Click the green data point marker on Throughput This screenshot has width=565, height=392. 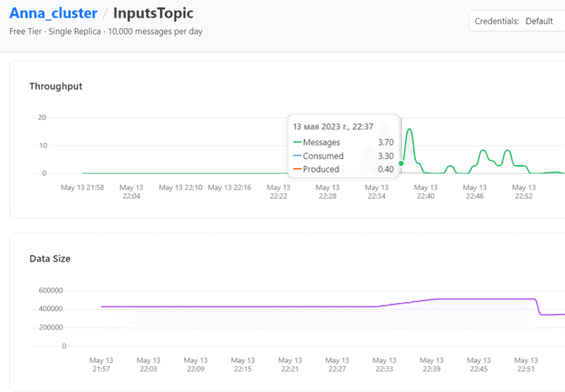tap(401, 163)
